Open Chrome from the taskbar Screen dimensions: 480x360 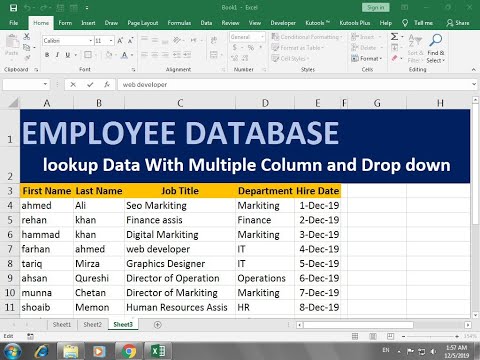click(x=129, y=351)
